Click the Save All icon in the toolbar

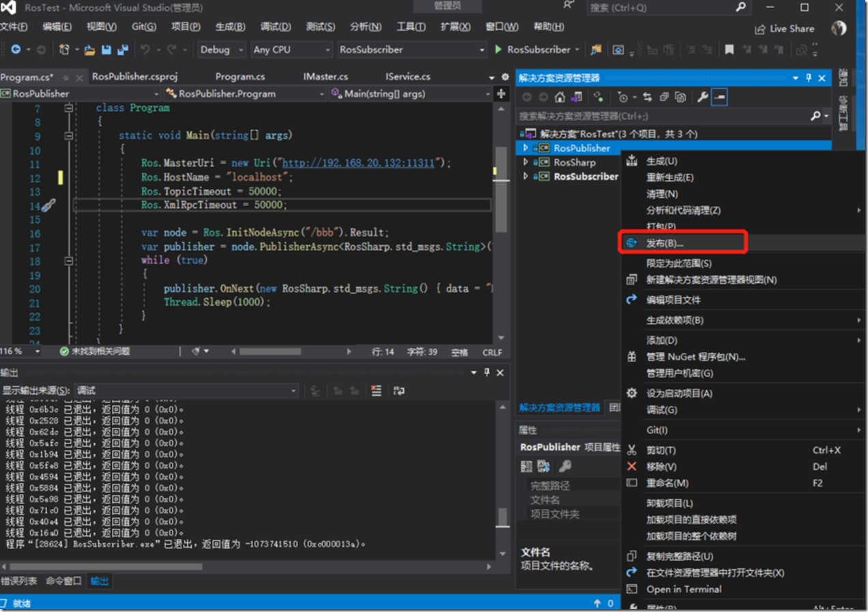[x=123, y=50]
